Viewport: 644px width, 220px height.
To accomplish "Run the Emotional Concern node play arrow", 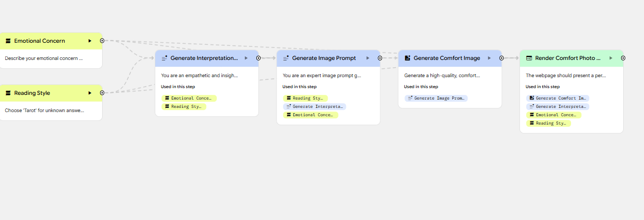I will tap(90, 41).
